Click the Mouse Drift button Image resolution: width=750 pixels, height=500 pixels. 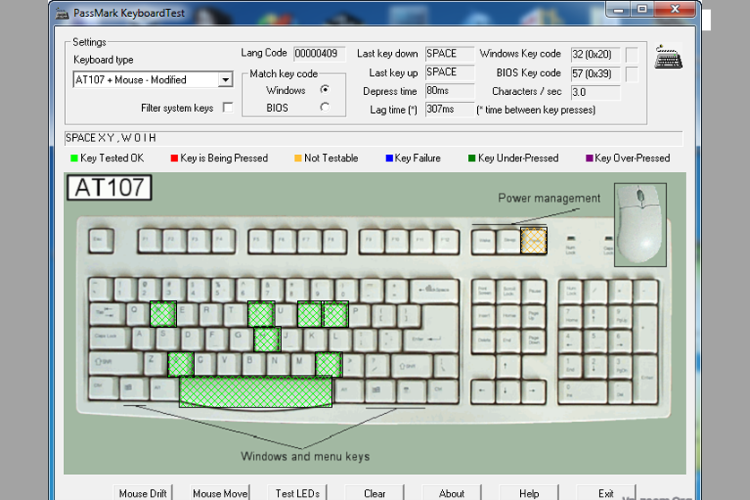tap(143, 493)
